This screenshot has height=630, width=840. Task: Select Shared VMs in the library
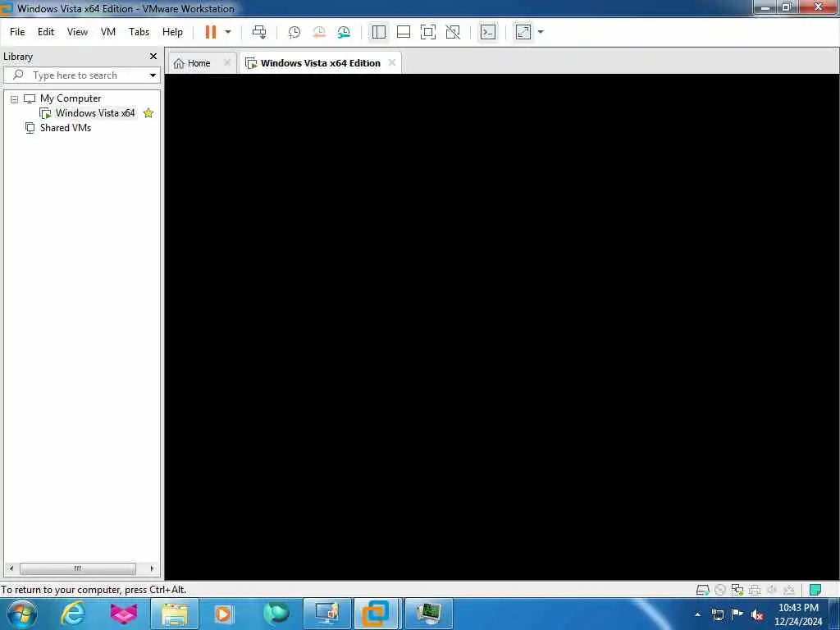click(x=66, y=128)
